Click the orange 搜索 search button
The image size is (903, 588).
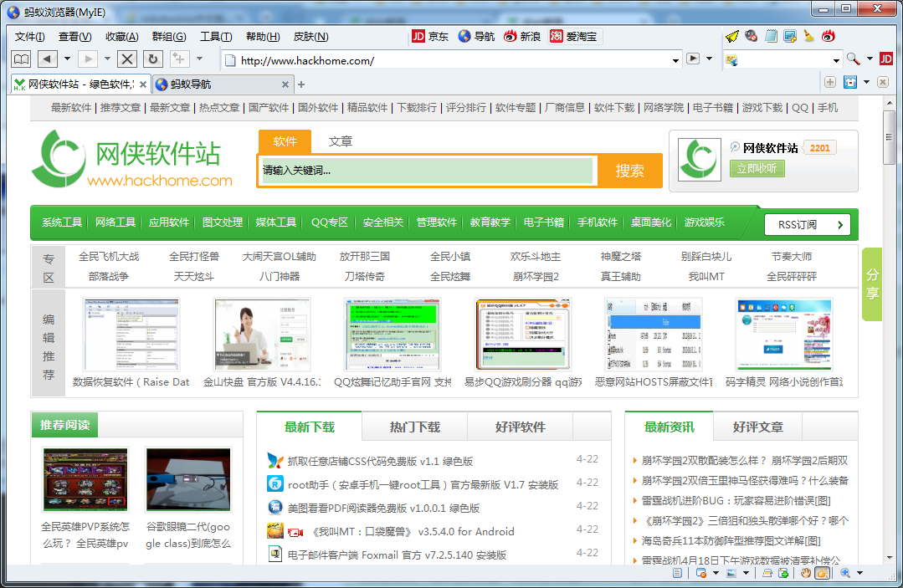pyautogui.click(x=629, y=171)
